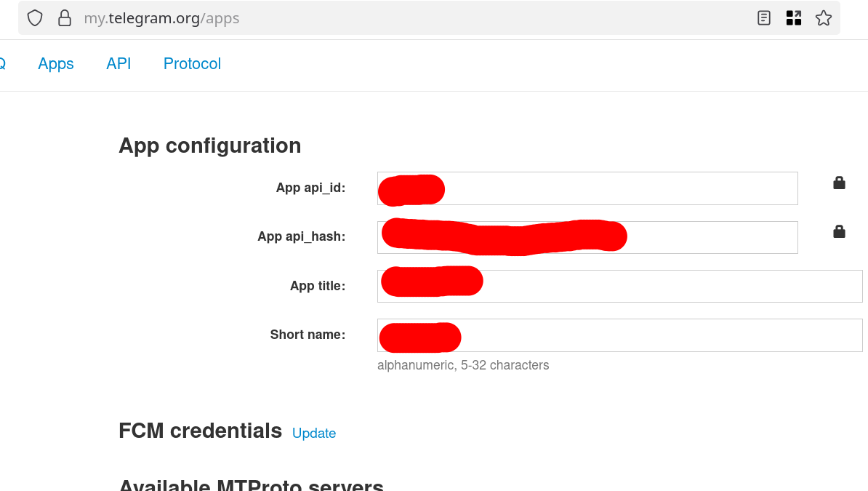Click the my.telegram.org/apps URL text
Image resolution: width=868 pixels, height=491 pixels.
coord(161,18)
